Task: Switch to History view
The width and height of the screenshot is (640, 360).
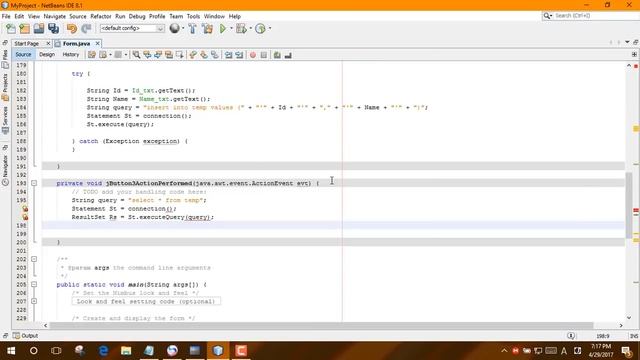Action: [x=71, y=54]
